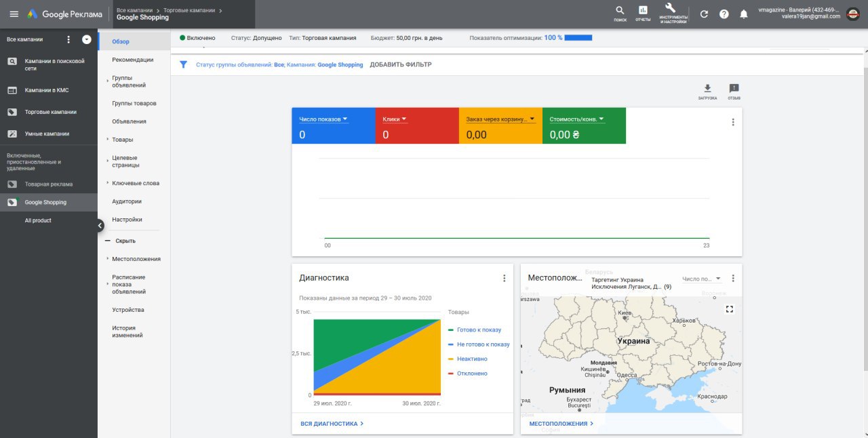The image size is (868, 438).
Task: Click Готово к показу legend entry
Action: point(479,330)
